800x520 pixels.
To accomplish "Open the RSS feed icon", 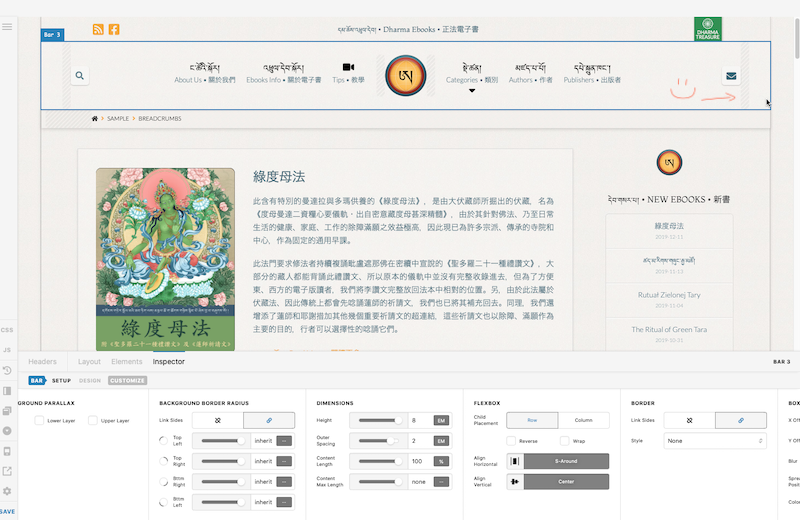I will coord(98,30).
